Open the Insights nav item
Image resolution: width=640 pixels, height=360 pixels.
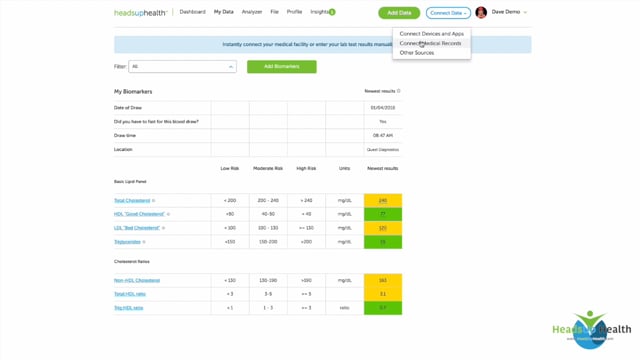(x=319, y=12)
